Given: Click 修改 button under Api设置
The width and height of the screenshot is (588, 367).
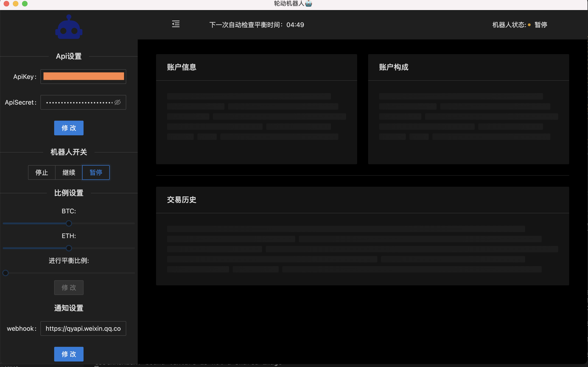Looking at the screenshot, I should 69,128.
